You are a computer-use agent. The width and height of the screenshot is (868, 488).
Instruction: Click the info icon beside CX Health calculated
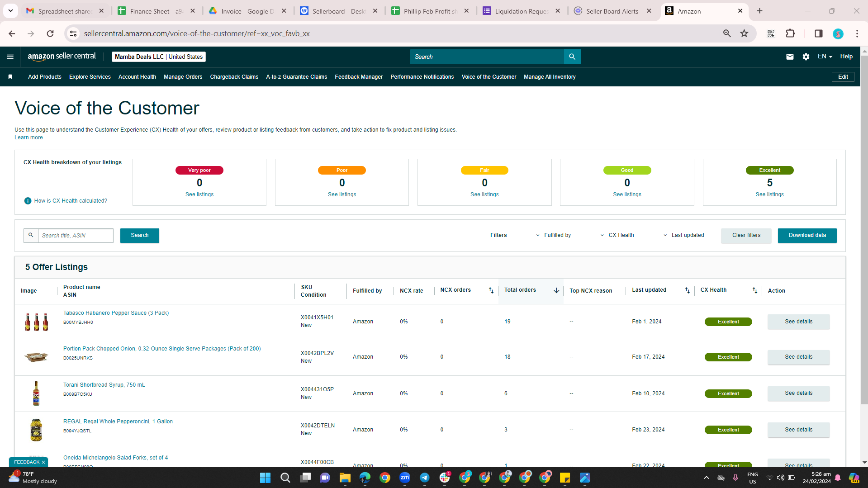tap(28, 201)
